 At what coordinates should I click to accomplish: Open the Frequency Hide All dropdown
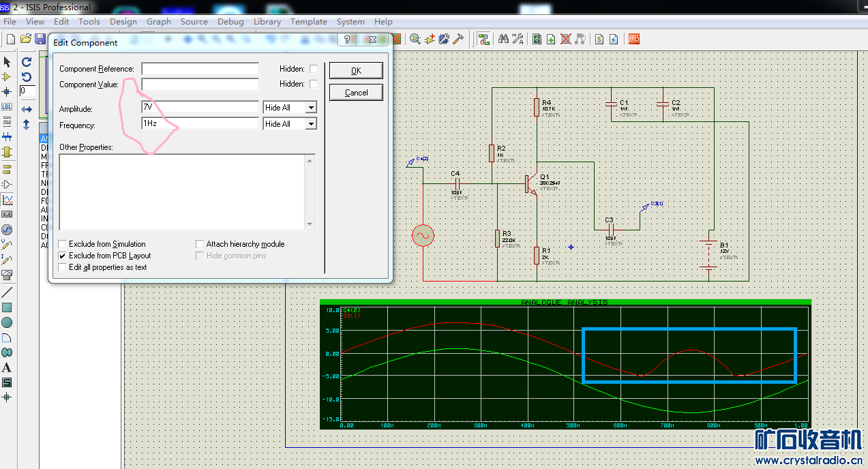tap(311, 124)
